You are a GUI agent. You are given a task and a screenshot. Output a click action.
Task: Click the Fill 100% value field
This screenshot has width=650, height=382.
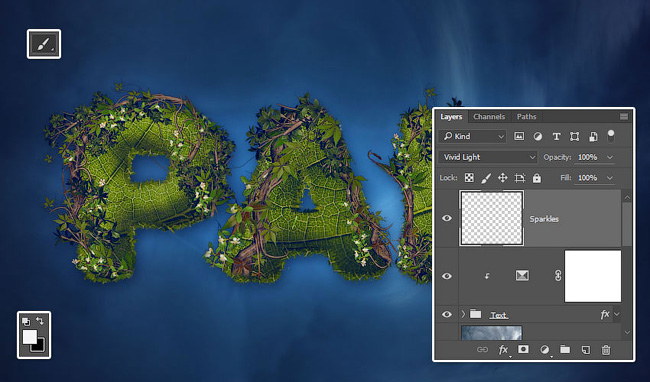(588, 178)
